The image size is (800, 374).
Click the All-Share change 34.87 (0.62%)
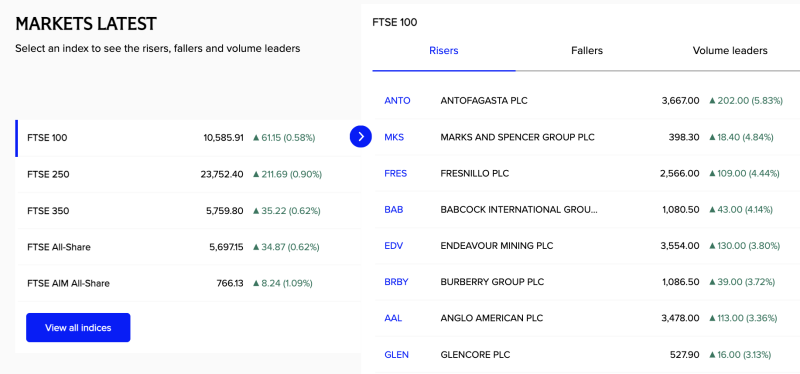point(286,247)
